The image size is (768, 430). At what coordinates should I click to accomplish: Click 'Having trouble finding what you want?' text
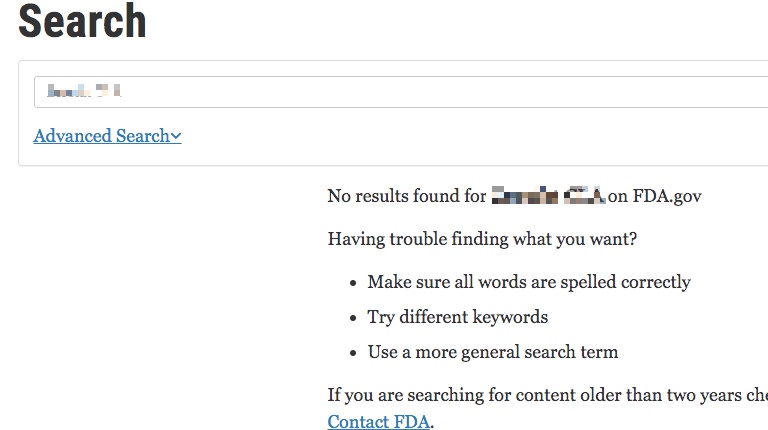pos(482,239)
